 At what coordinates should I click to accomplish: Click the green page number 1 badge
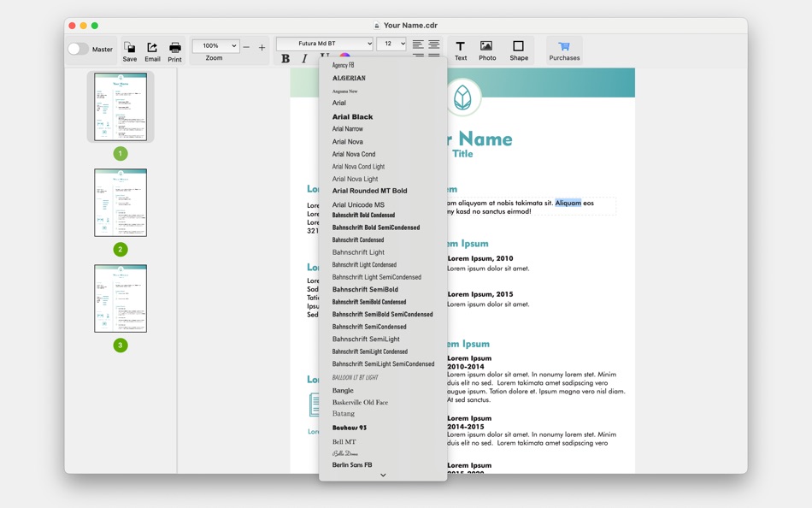click(121, 153)
